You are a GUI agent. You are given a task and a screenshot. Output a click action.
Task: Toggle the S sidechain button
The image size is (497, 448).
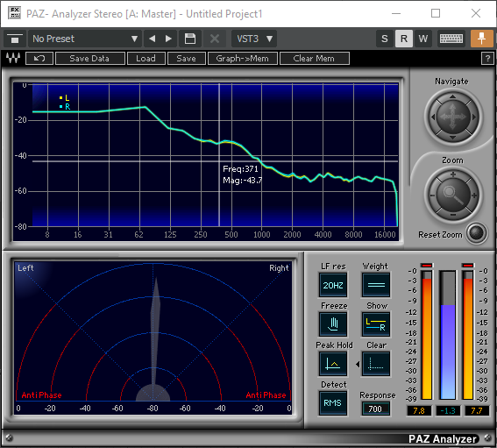click(x=385, y=39)
